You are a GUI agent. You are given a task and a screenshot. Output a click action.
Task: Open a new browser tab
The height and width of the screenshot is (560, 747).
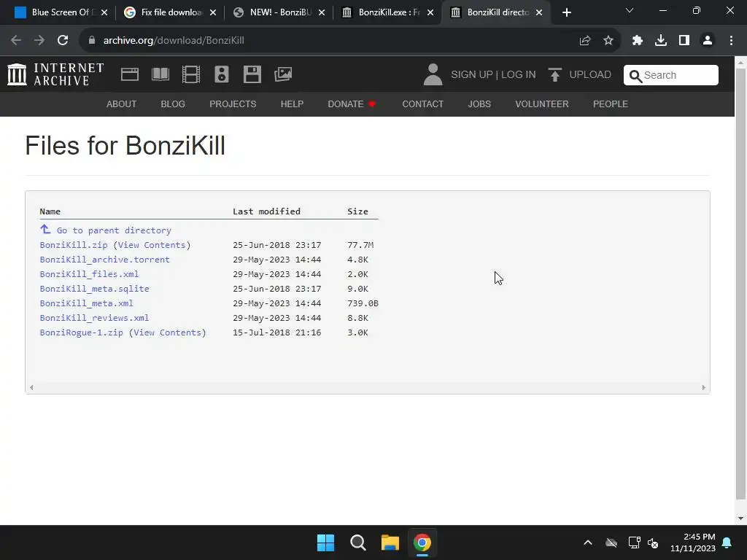[x=566, y=12]
